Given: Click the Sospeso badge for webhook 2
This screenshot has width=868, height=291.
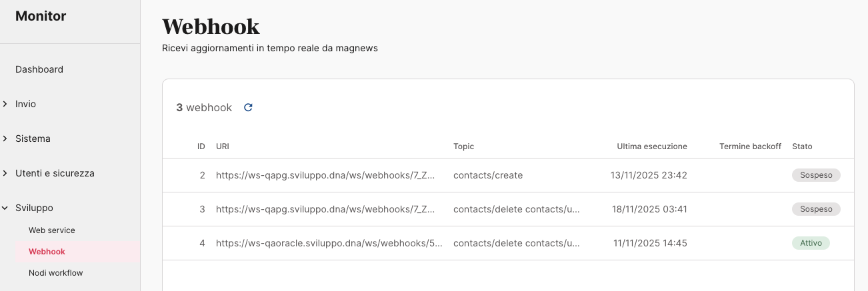Looking at the screenshot, I should click(816, 175).
